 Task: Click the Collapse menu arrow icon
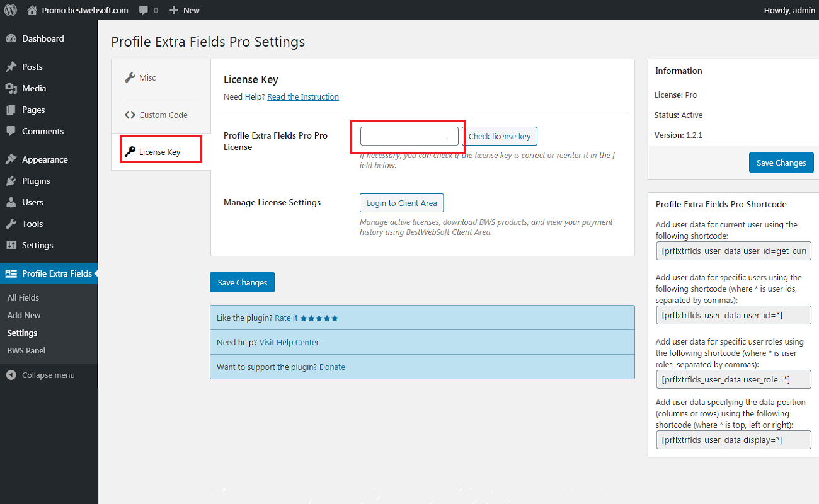click(x=11, y=375)
